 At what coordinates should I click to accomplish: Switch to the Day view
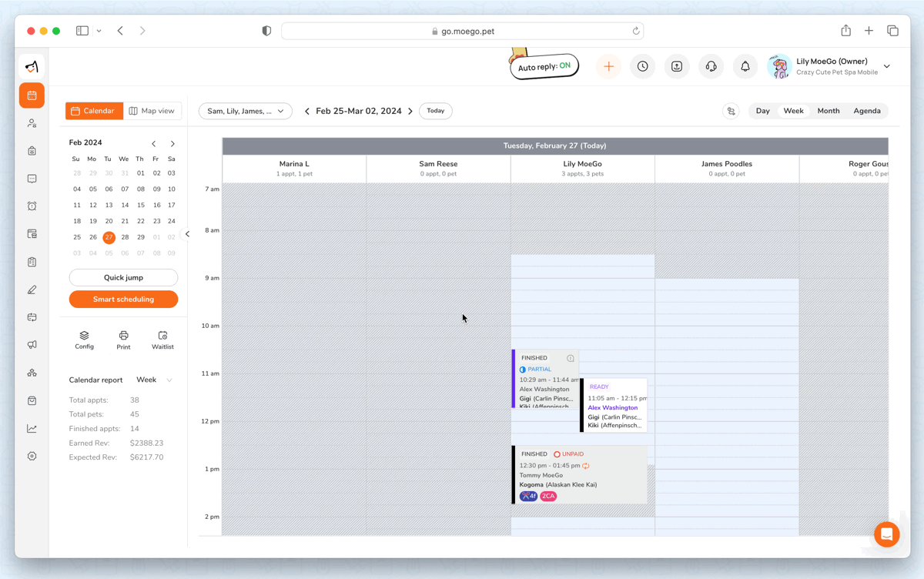[762, 111]
